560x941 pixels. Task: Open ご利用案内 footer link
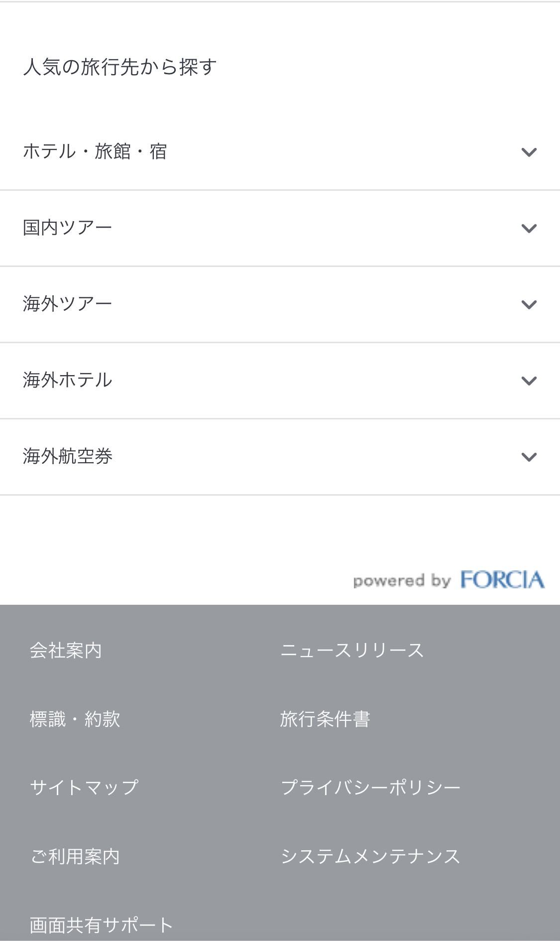[x=75, y=857]
